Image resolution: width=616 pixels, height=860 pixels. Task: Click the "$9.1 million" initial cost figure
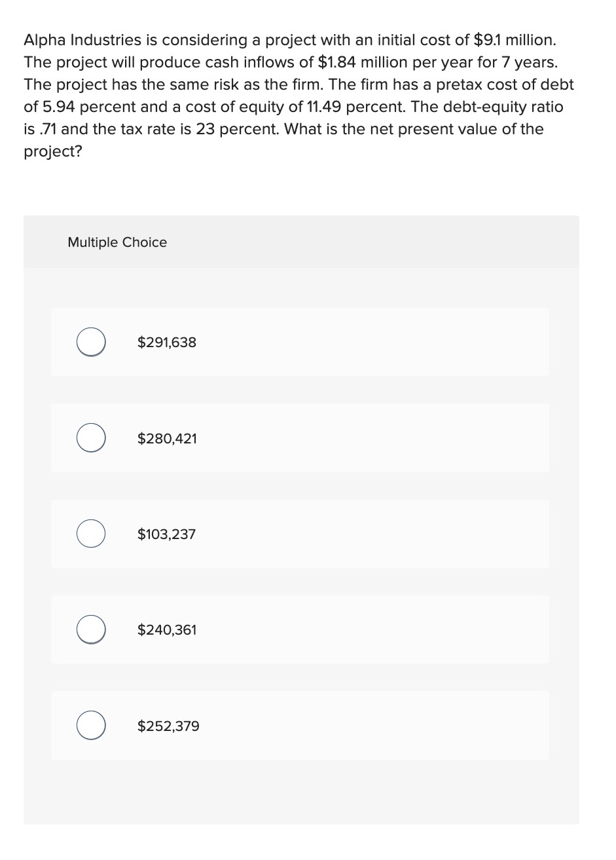click(514, 40)
